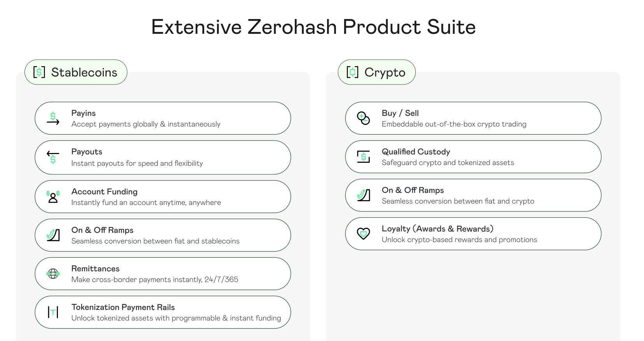Screen dimensions: 644x341
Task: Click the Account Funding person icon
Action: 53,197
